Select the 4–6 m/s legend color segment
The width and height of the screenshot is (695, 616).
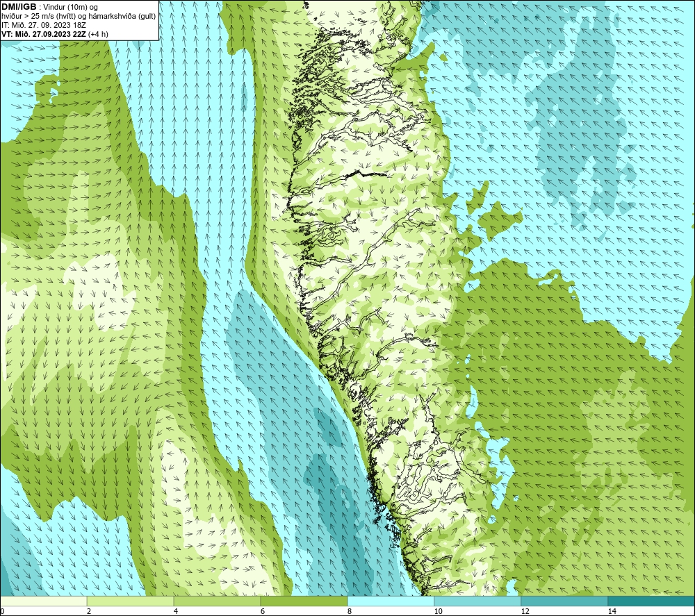pos(217,601)
